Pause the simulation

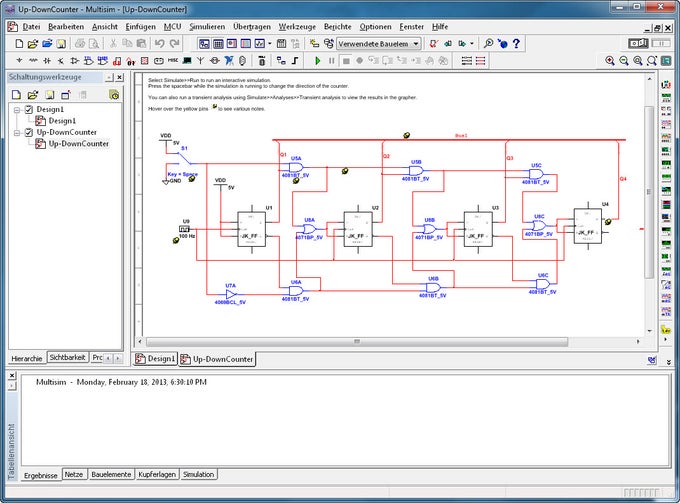coord(332,61)
